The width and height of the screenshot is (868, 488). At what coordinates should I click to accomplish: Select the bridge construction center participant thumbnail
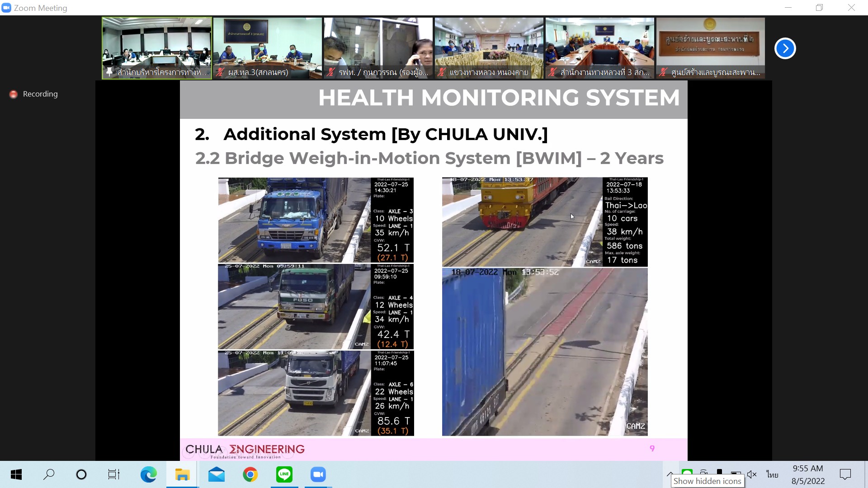(710, 47)
